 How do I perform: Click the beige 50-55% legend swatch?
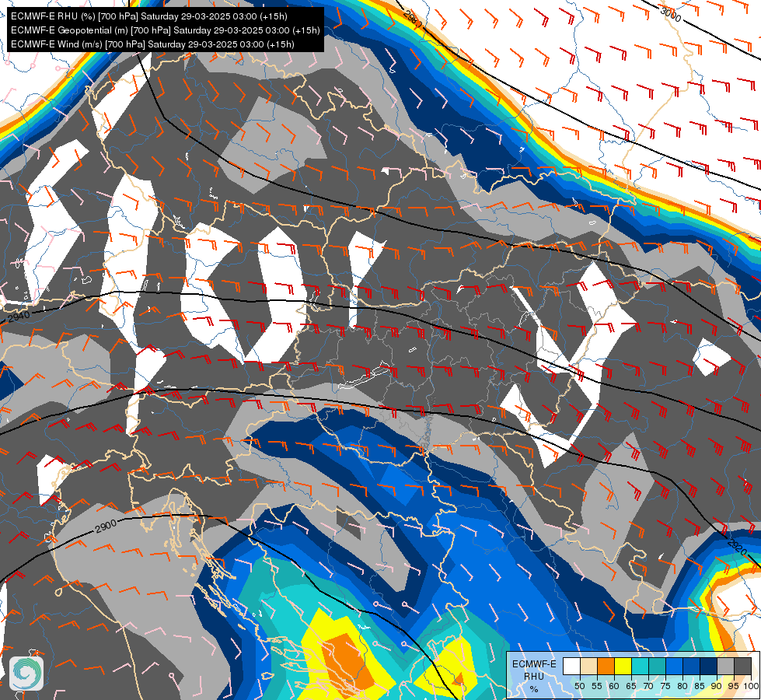[589, 666]
